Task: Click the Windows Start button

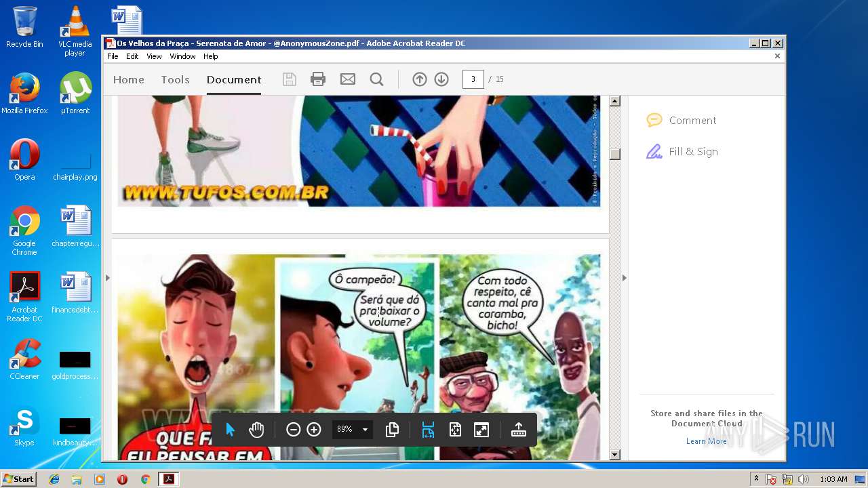Action: pos(18,479)
